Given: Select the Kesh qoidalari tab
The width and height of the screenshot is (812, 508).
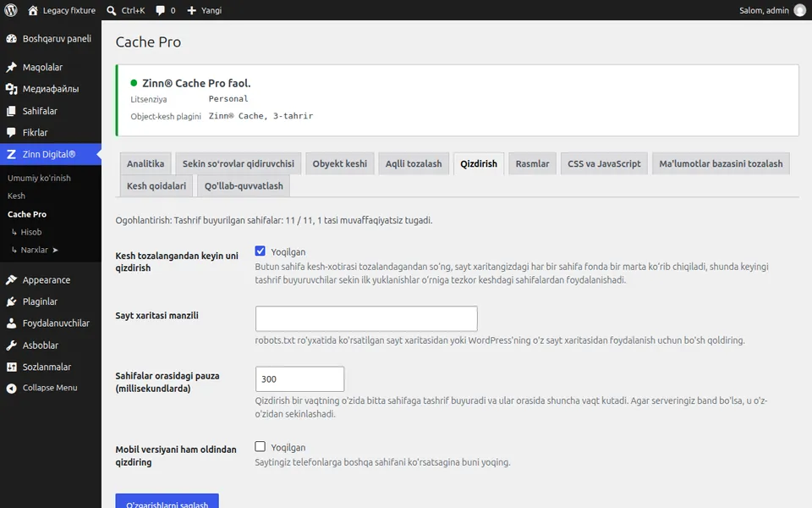Looking at the screenshot, I should coord(156,186).
